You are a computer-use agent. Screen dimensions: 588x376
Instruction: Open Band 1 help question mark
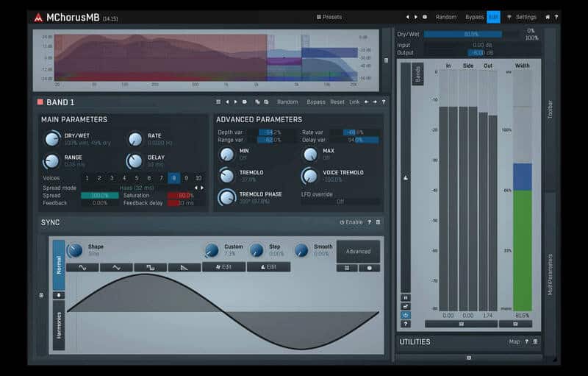pos(384,102)
